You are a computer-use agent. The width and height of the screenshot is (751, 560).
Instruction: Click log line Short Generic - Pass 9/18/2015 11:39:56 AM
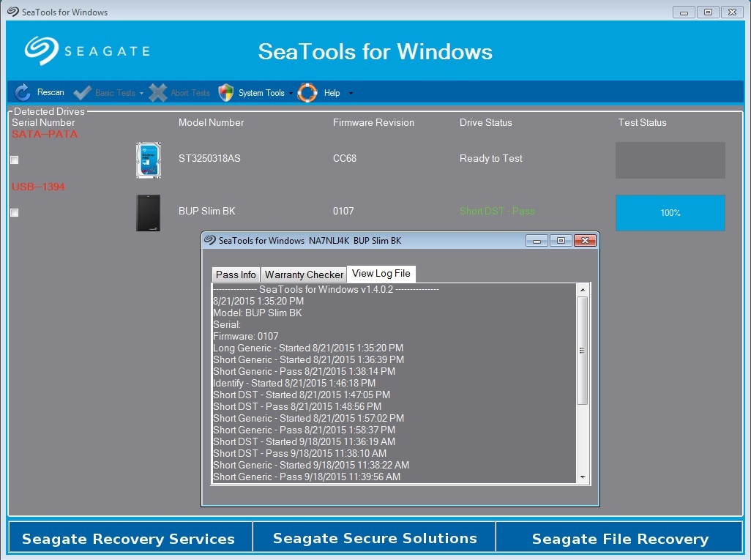tap(307, 477)
